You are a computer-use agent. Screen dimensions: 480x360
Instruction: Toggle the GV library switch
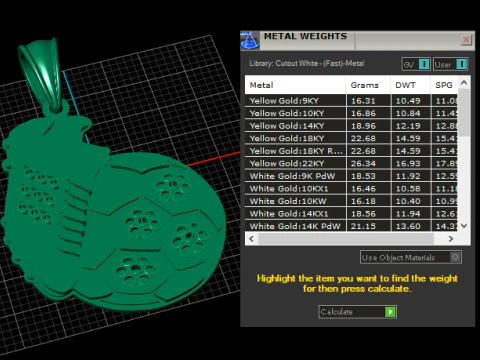[416, 64]
